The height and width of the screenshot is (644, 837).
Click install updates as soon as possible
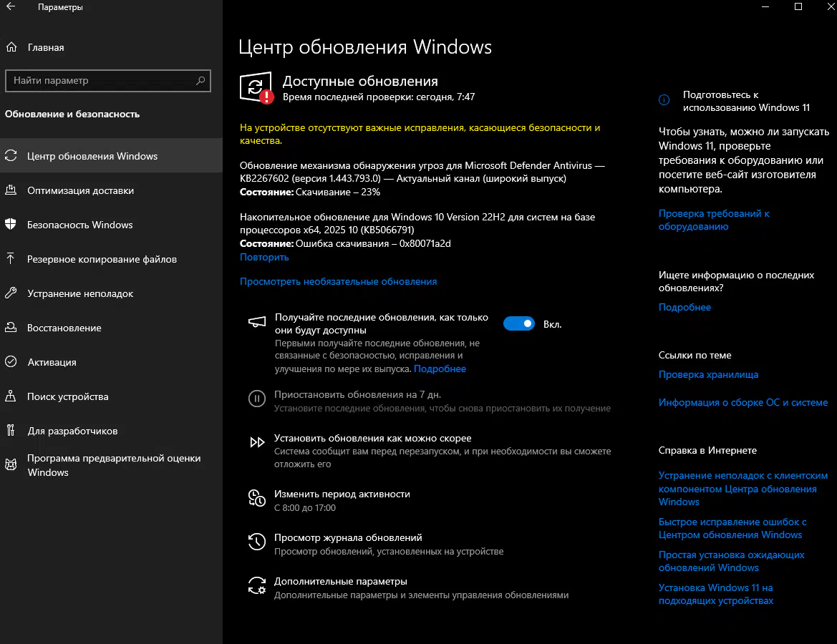click(372, 438)
